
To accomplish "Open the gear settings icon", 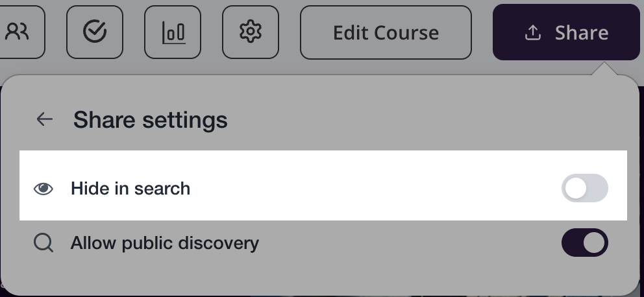I will tap(251, 32).
